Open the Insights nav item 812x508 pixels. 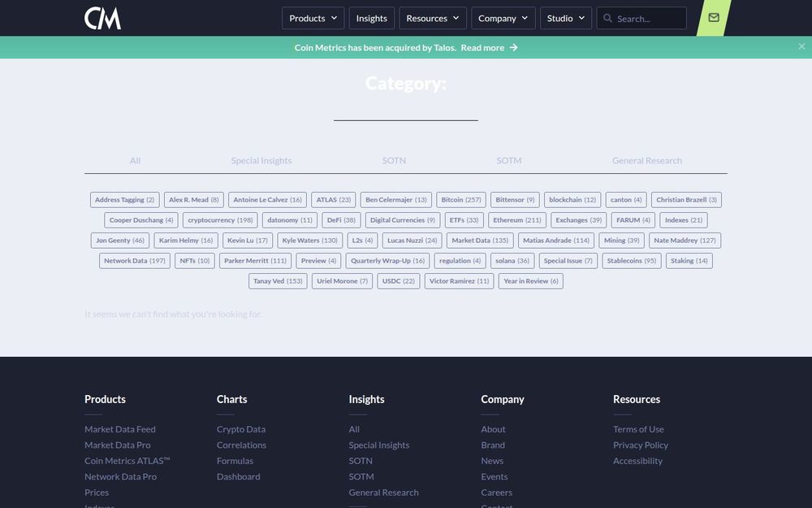point(371,18)
